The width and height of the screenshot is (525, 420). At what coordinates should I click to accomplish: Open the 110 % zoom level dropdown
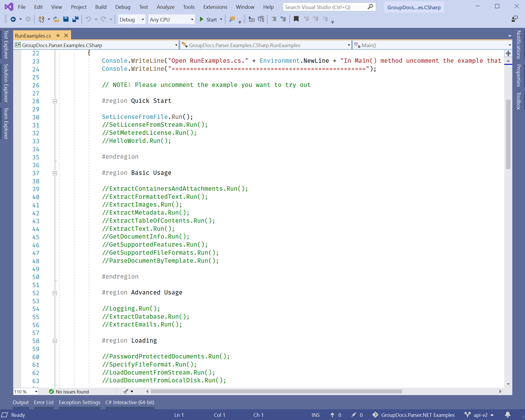coord(36,392)
